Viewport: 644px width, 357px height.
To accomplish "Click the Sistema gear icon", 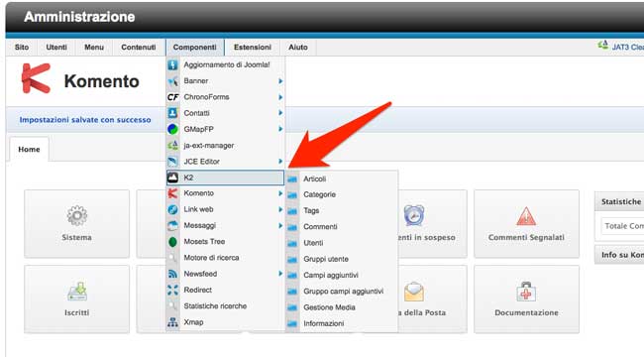I will click(77, 215).
